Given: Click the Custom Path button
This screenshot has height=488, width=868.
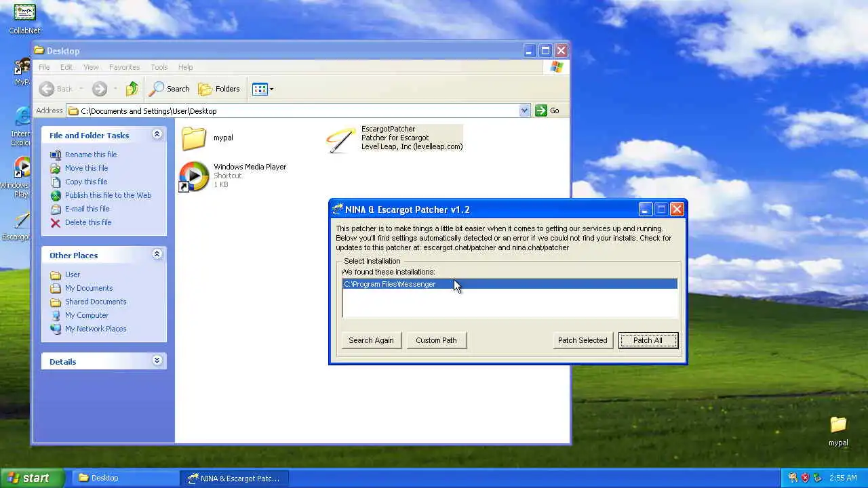Looking at the screenshot, I should [436, 340].
